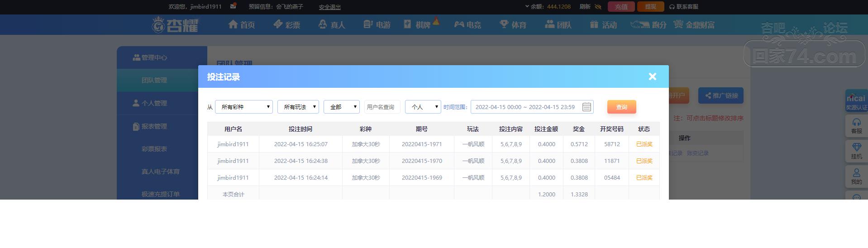The height and width of the screenshot is (248, 868).
Task: Sort by the 投注时间 column header
Action: click(x=300, y=129)
